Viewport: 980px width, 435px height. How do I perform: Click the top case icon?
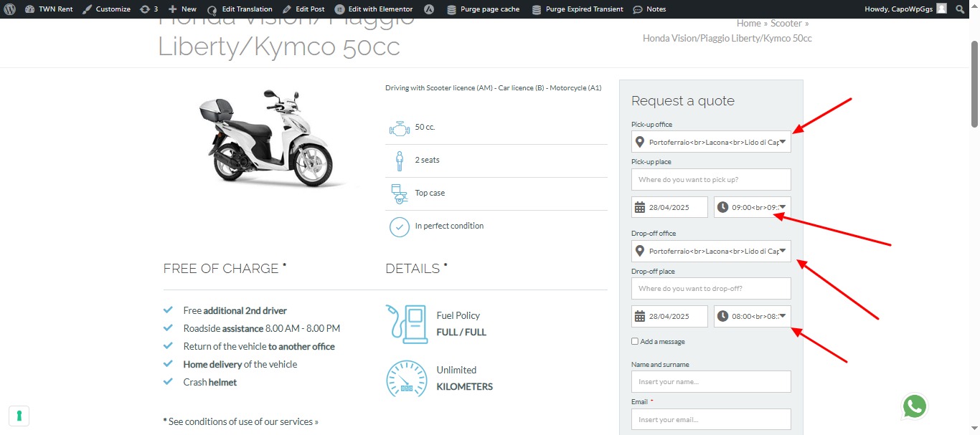click(x=399, y=193)
